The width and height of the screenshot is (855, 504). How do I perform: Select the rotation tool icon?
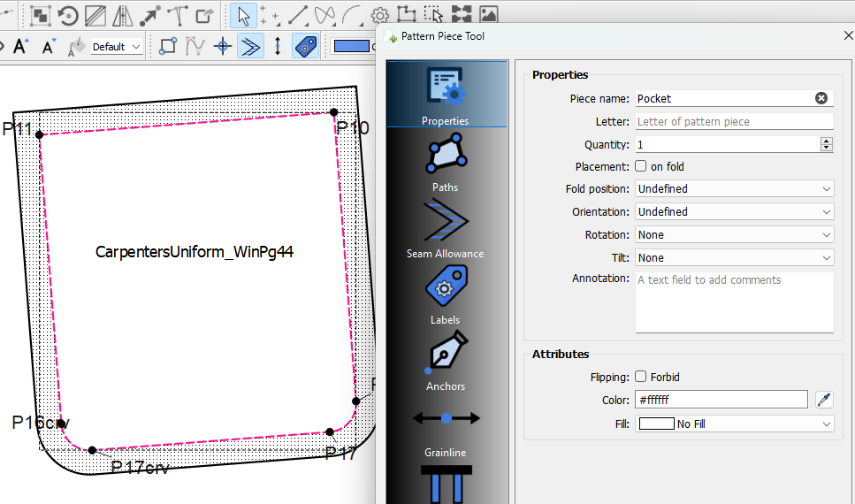click(x=68, y=15)
